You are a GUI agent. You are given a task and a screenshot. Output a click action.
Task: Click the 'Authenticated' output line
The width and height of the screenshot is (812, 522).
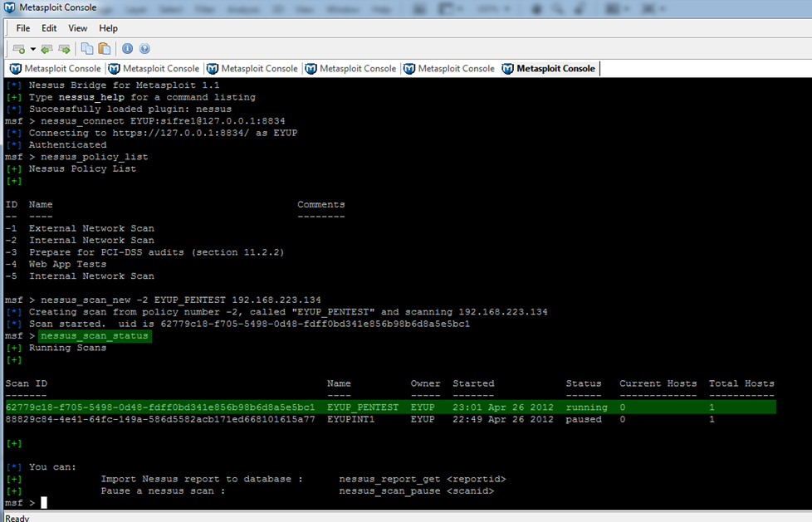coord(56,145)
